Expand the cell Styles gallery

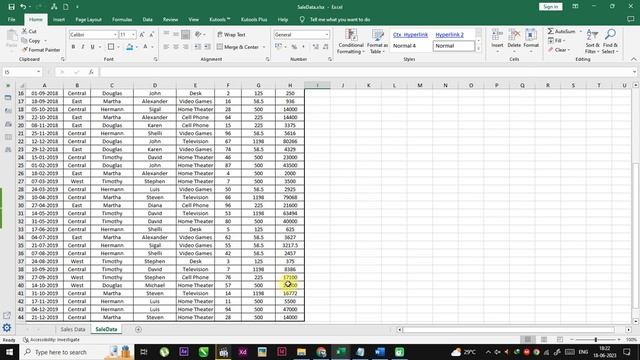click(478, 49)
